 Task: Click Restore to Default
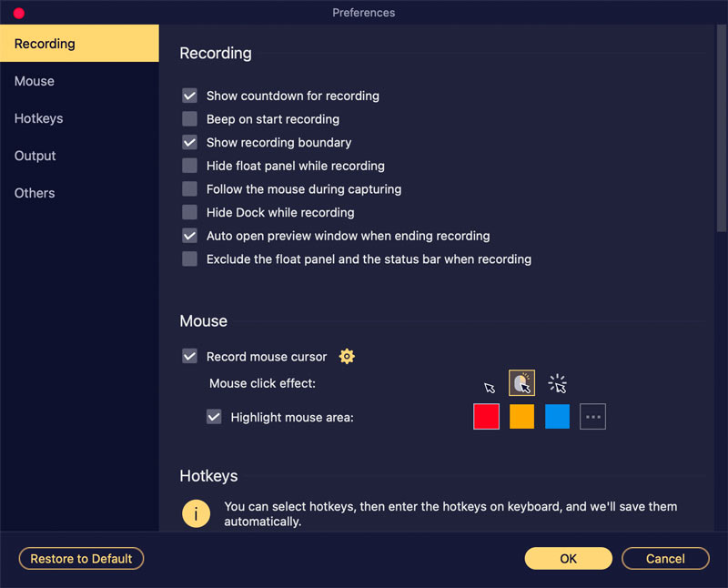tap(81, 558)
